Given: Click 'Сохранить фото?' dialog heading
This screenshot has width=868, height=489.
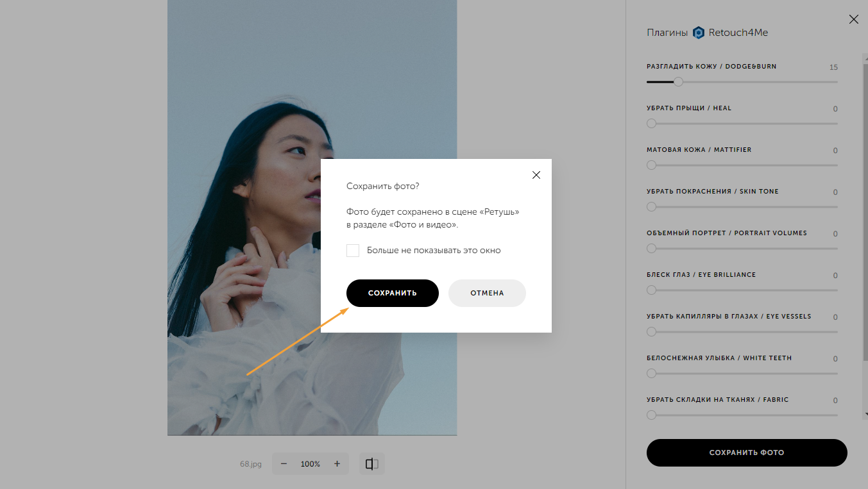Looking at the screenshot, I should 383,186.
